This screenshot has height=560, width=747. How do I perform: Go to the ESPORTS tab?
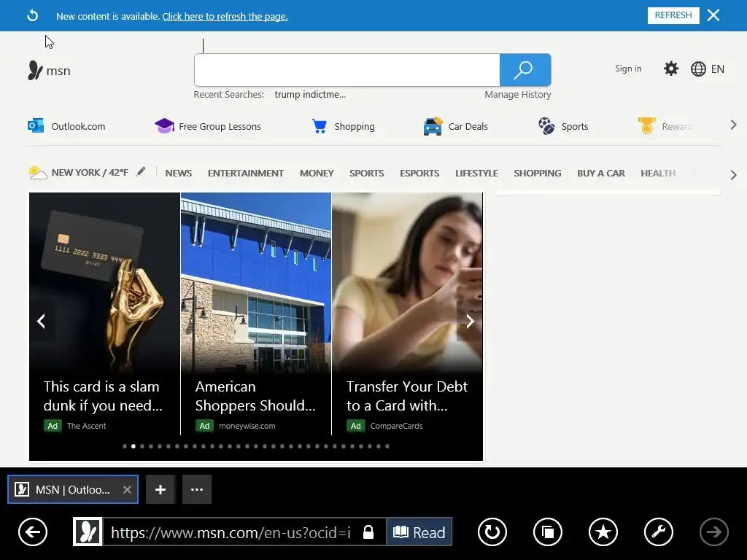click(x=419, y=174)
